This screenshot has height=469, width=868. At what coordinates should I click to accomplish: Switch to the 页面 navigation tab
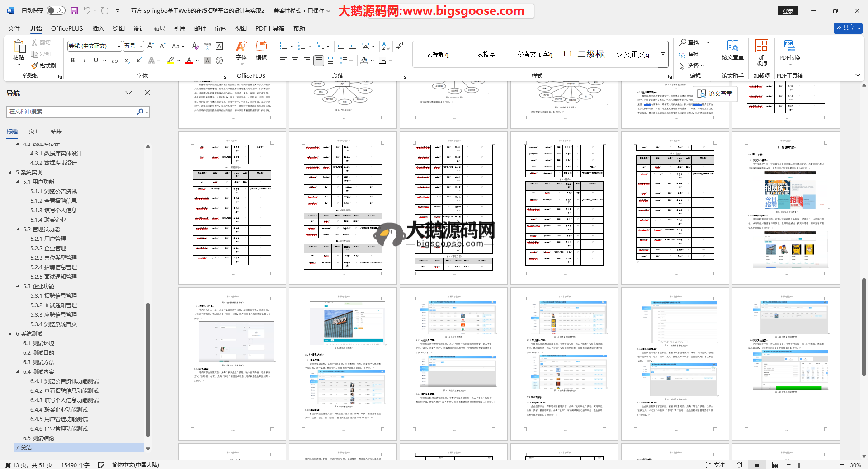34,131
